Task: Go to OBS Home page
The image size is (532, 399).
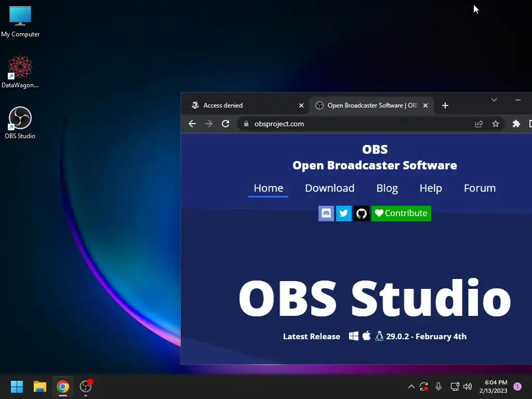Action: (x=269, y=188)
